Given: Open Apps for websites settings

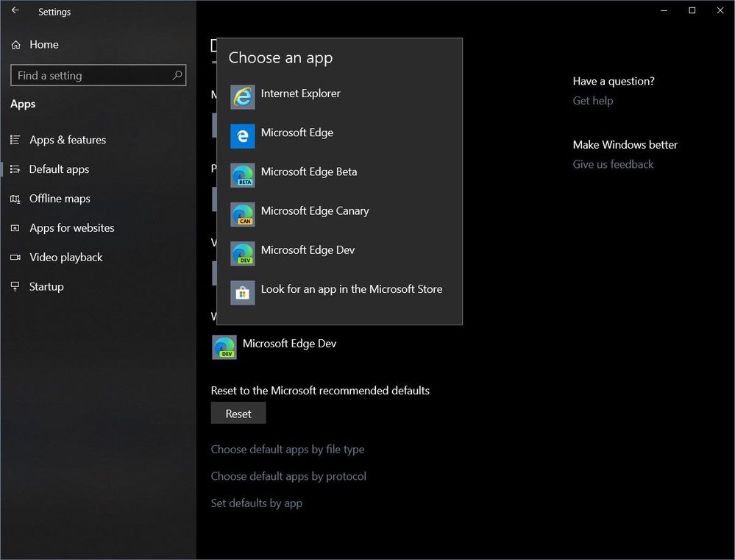Looking at the screenshot, I should coord(98,228).
